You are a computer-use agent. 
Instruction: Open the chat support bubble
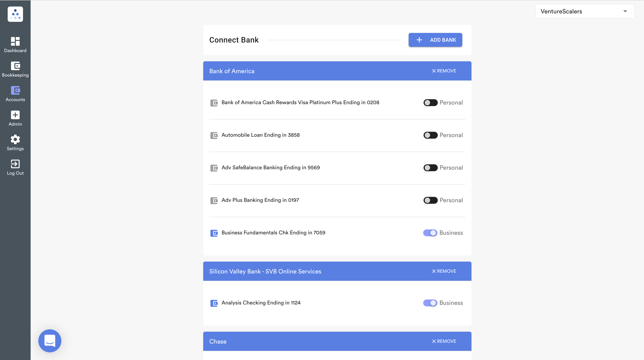(50, 341)
